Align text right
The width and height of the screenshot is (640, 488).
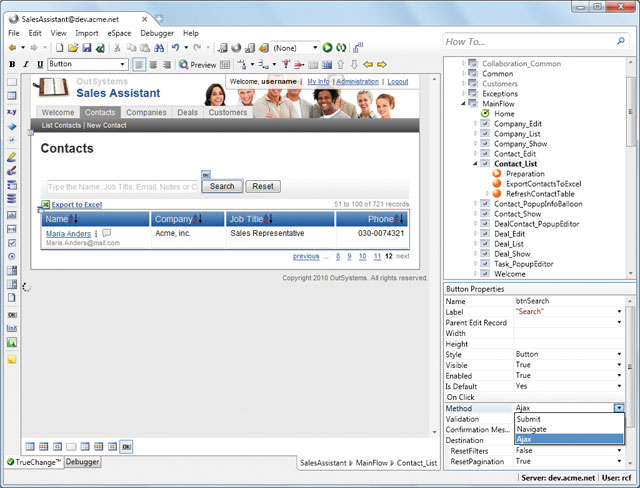coord(167,64)
